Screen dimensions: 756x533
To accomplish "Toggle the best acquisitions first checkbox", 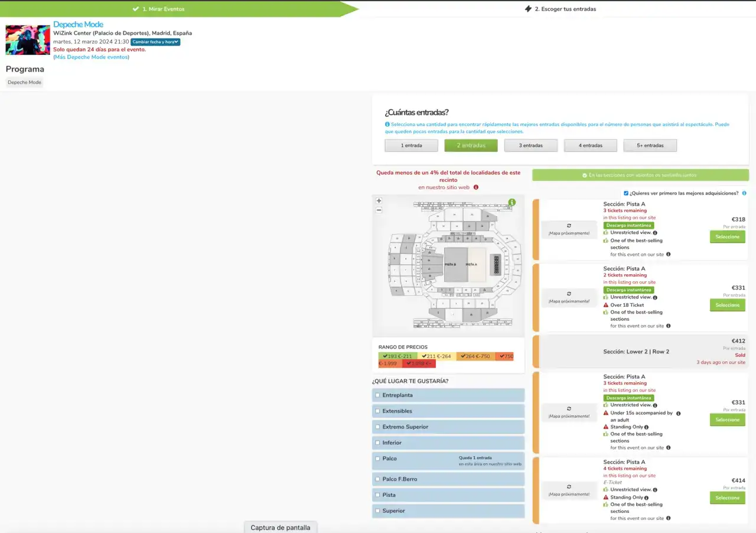I will [626, 193].
